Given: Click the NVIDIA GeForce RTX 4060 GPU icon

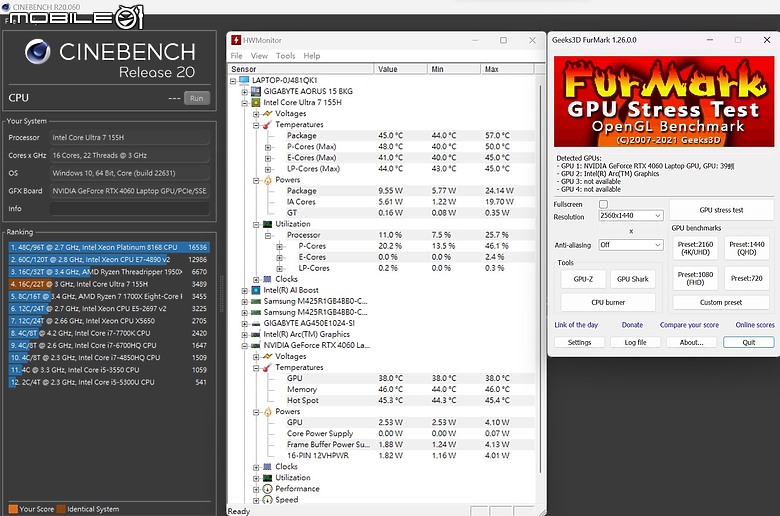Looking at the screenshot, I should tap(256, 345).
